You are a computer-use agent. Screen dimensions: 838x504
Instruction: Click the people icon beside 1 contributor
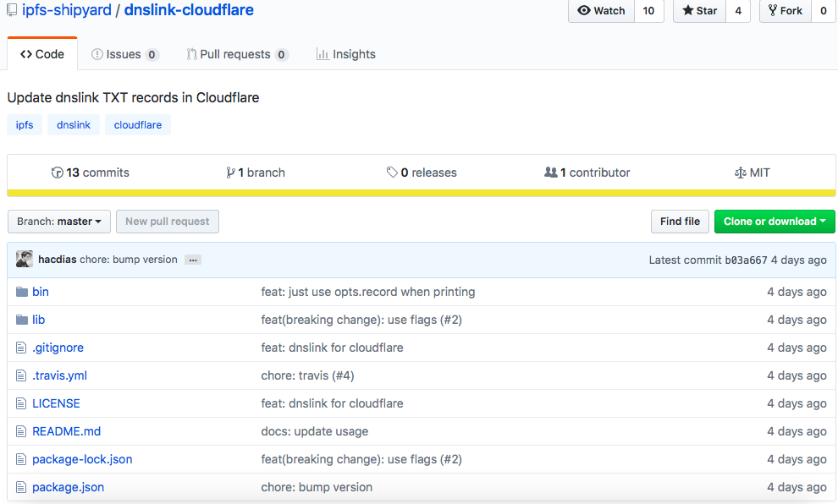[x=550, y=173]
